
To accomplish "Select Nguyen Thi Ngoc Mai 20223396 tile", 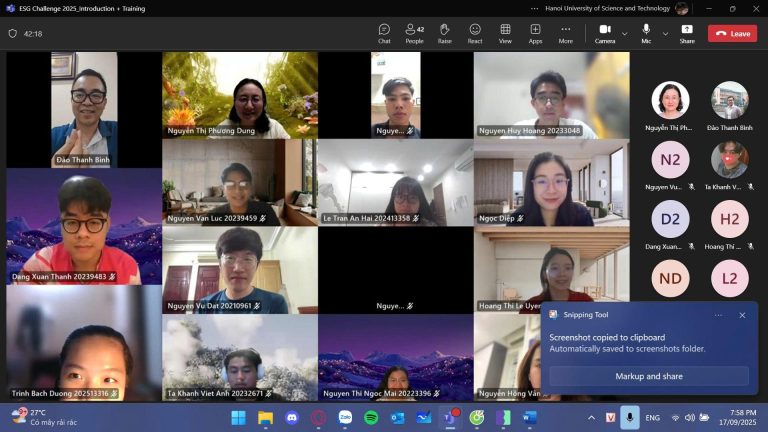I will click(396, 358).
